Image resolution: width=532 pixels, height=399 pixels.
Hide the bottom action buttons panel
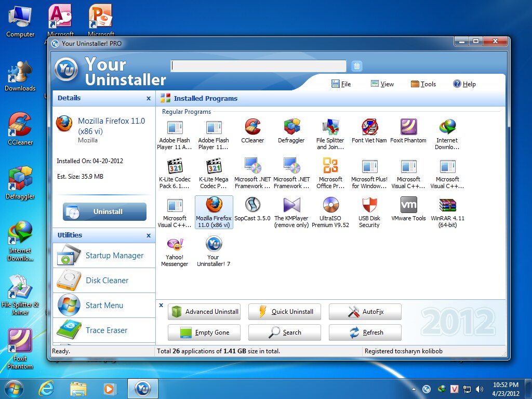point(161,305)
